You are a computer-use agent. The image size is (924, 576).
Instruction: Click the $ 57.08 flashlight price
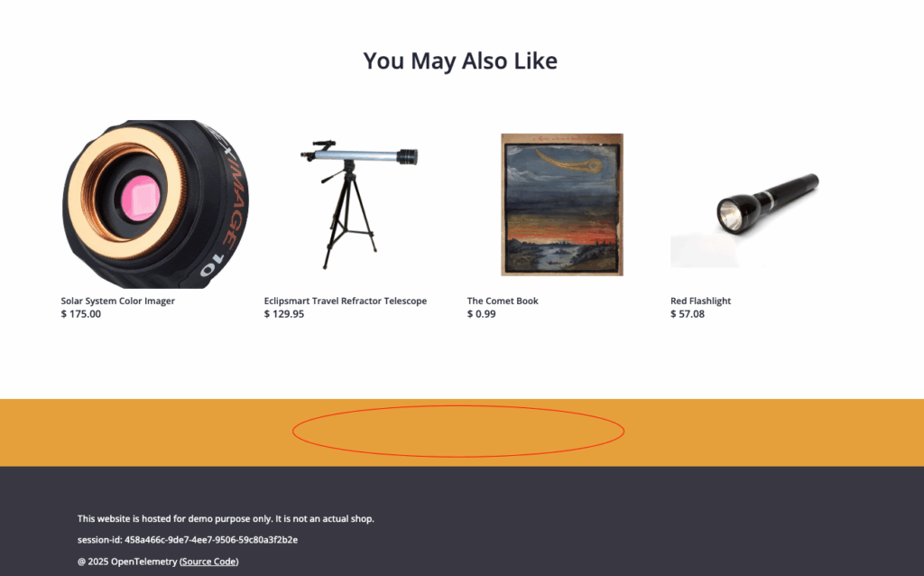click(x=687, y=313)
